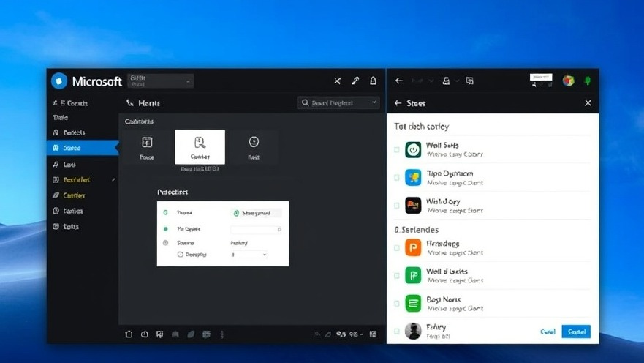Click the 'Best Nons' row title

444,299
